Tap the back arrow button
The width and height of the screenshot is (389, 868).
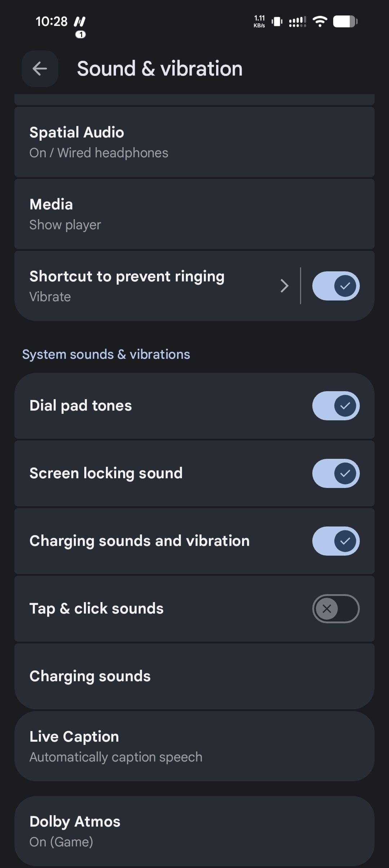coord(40,69)
